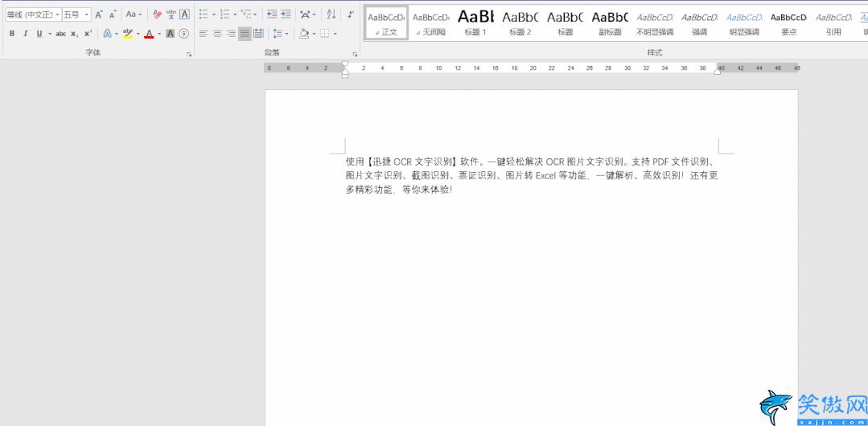The height and width of the screenshot is (426, 868).
Task: Open the phonetic guide (pinyin) tool
Action: [x=171, y=14]
